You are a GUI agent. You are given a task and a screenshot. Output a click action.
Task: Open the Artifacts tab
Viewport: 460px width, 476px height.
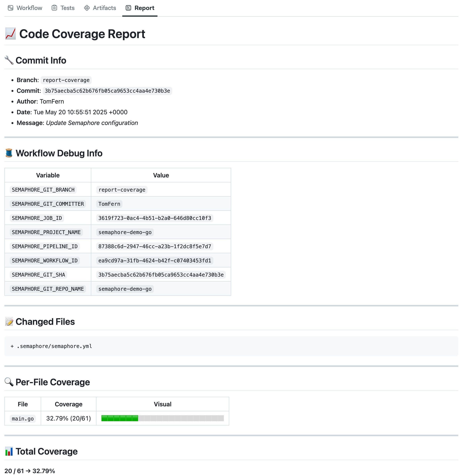(100, 8)
